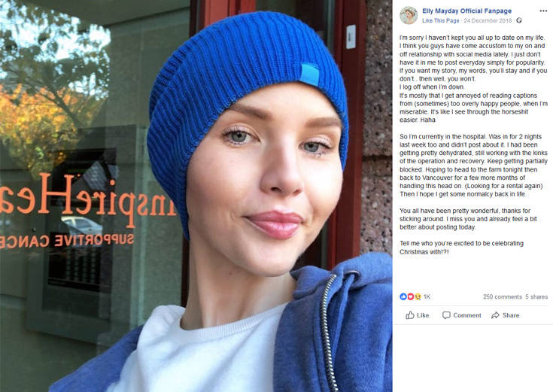Click the post text about the hospital
The image size is (553, 392).
pos(473,165)
